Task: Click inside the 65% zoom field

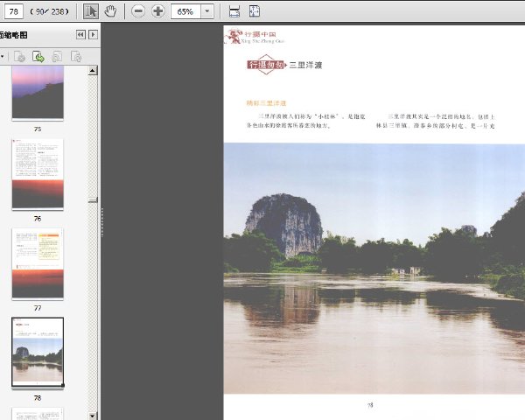Action: [x=185, y=11]
